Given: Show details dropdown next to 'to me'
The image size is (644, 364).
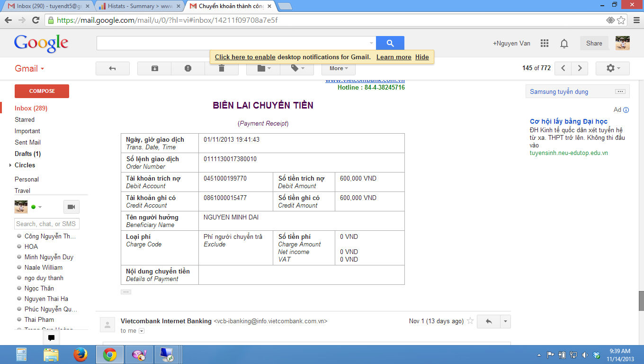Looking at the screenshot, I should (142, 331).
